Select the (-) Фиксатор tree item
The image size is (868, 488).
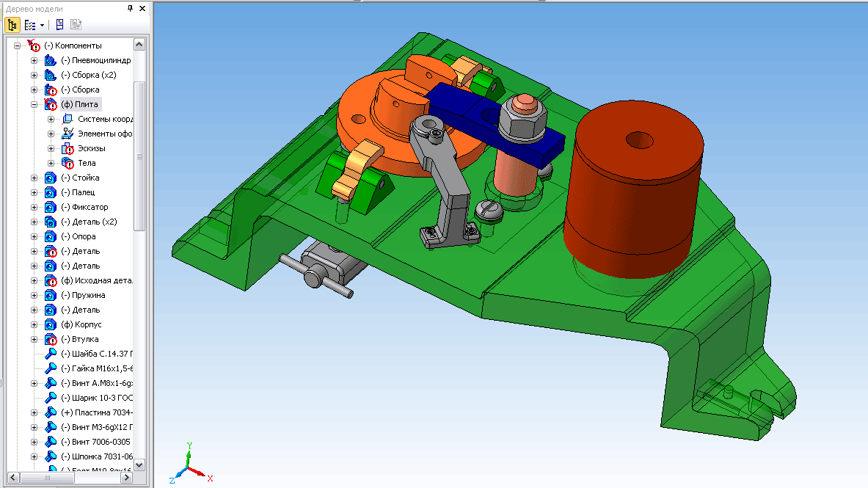tap(84, 207)
